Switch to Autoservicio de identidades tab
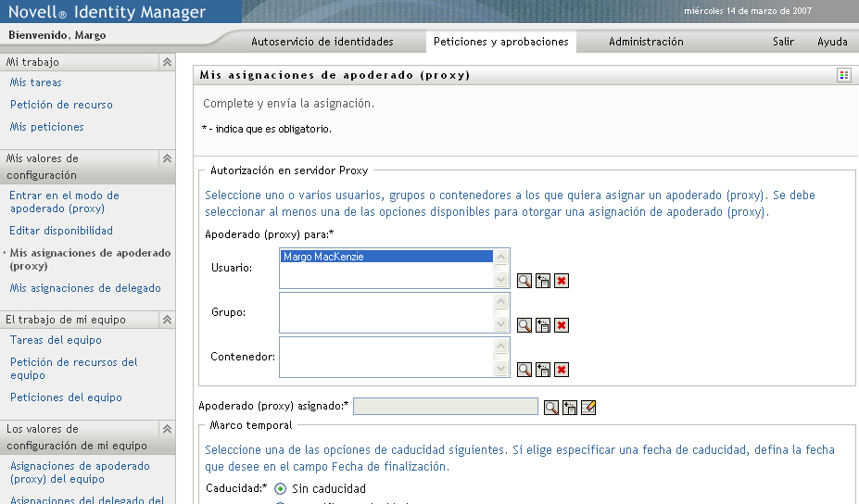 coord(322,42)
